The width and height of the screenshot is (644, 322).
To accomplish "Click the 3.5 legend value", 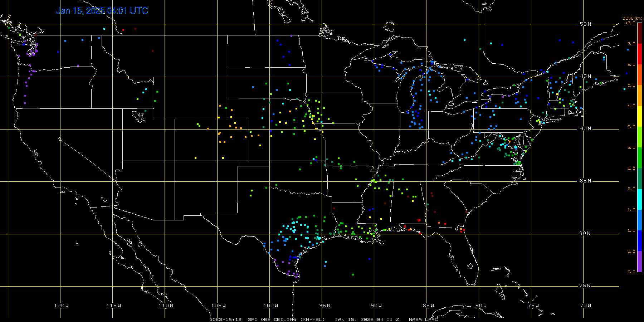I will point(631,127).
